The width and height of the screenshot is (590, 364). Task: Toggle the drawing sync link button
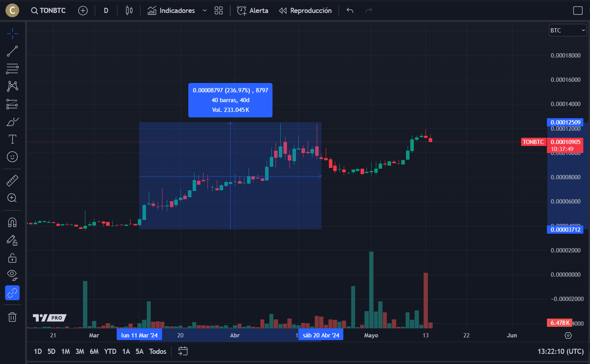point(13,293)
